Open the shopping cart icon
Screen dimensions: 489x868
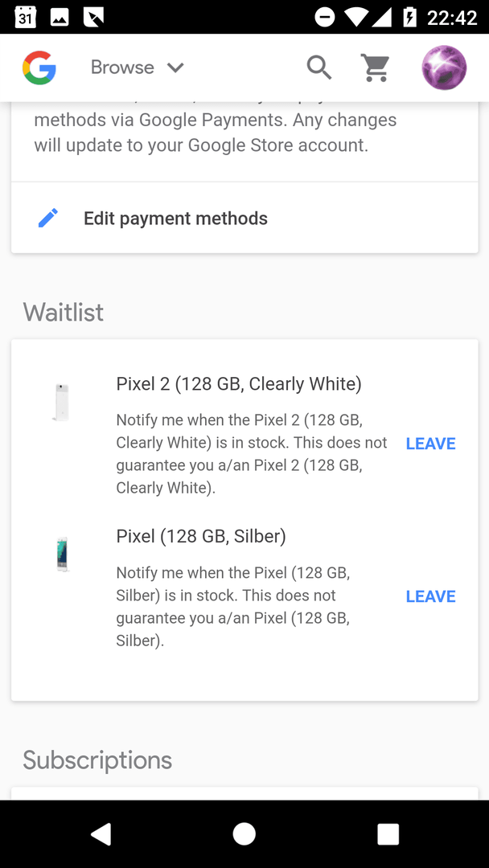coord(376,68)
